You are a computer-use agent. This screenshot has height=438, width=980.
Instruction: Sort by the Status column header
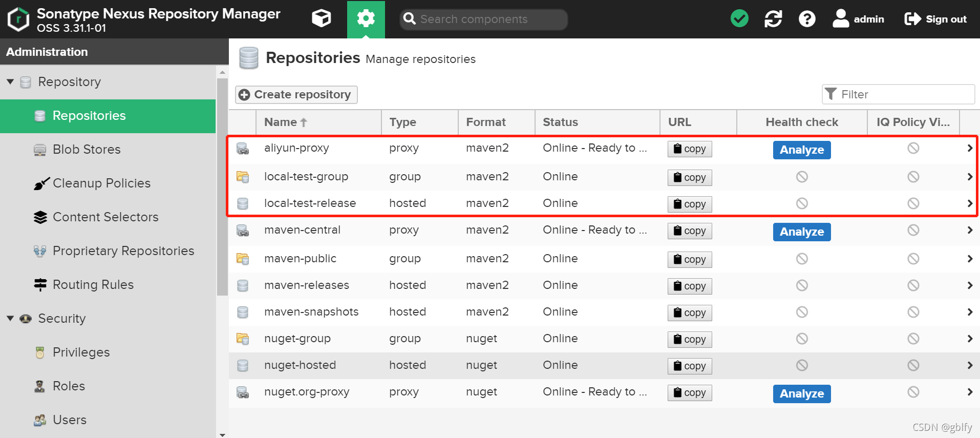597,122
